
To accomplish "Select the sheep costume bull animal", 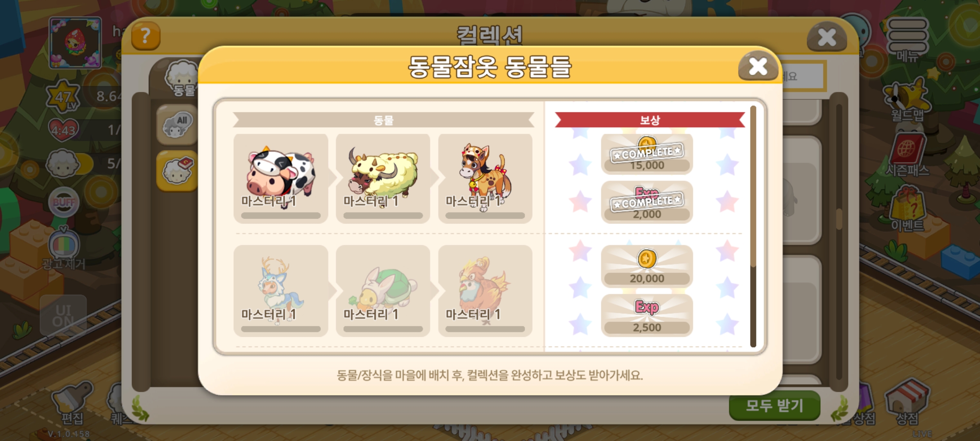I will click(383, 178).
